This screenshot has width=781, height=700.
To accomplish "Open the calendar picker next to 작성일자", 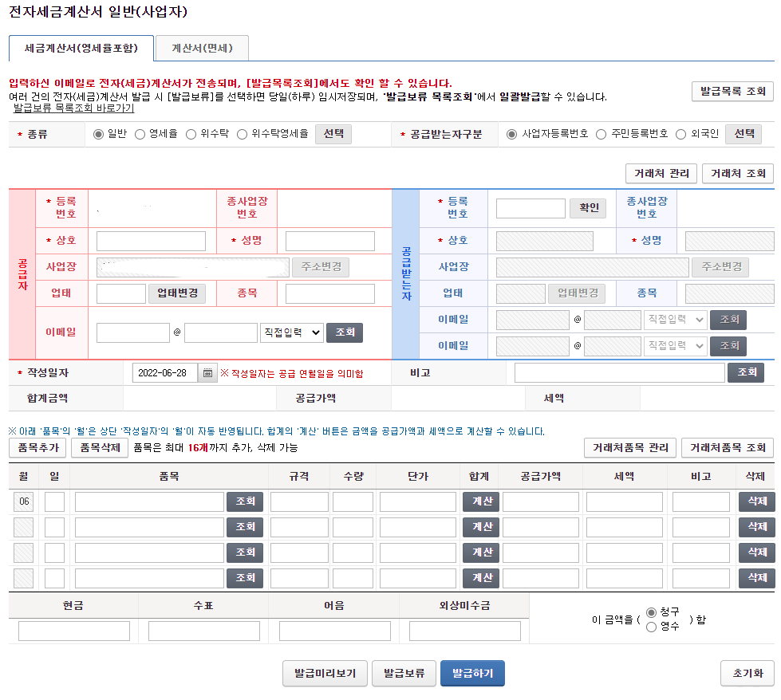I will pyautogui.click(x=207, y=373).
